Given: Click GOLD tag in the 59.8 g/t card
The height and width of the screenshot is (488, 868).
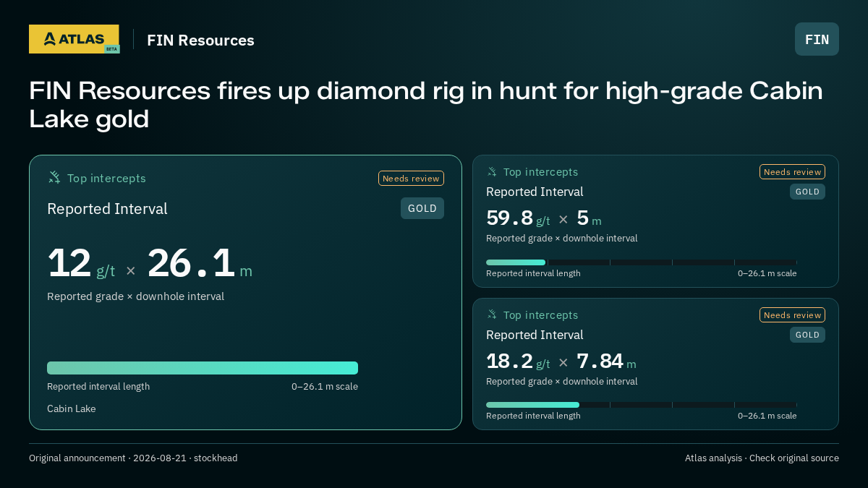Looking at the screenshot, I should 807,192.
